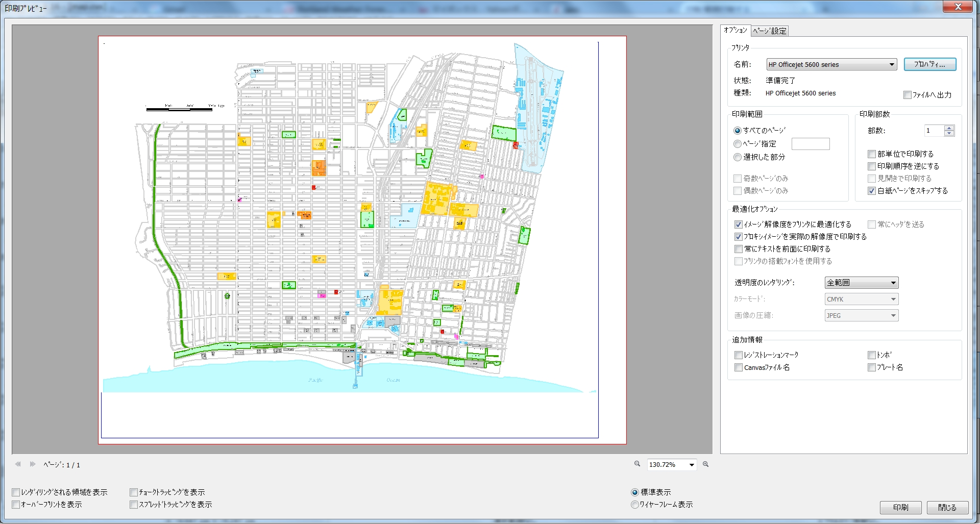This screenshot has height=524, width=980.
Task: Switch to the ページ設定 tab
Action: (770, 31)
